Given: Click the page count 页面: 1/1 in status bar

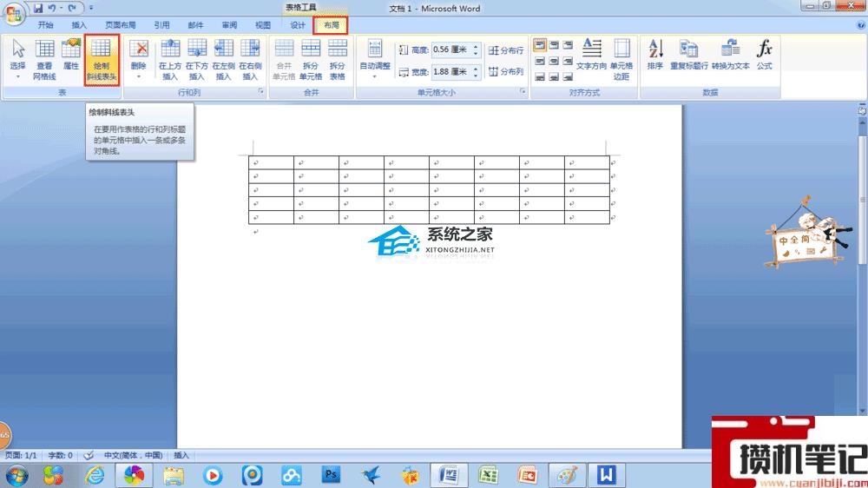Looking at the screenshot, I should tap(21, 455).
